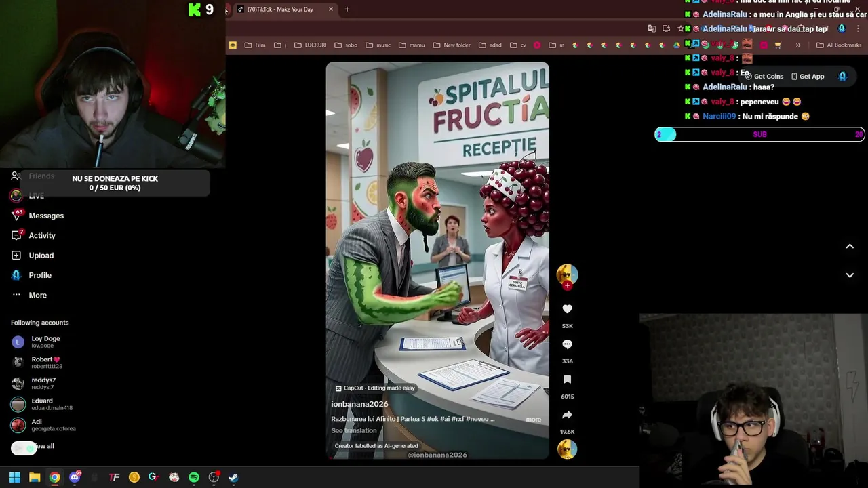Click the 'NU SE DONEAZA PE KICK' goal
This screenshot has height=488, width=868.
[115, 183]
